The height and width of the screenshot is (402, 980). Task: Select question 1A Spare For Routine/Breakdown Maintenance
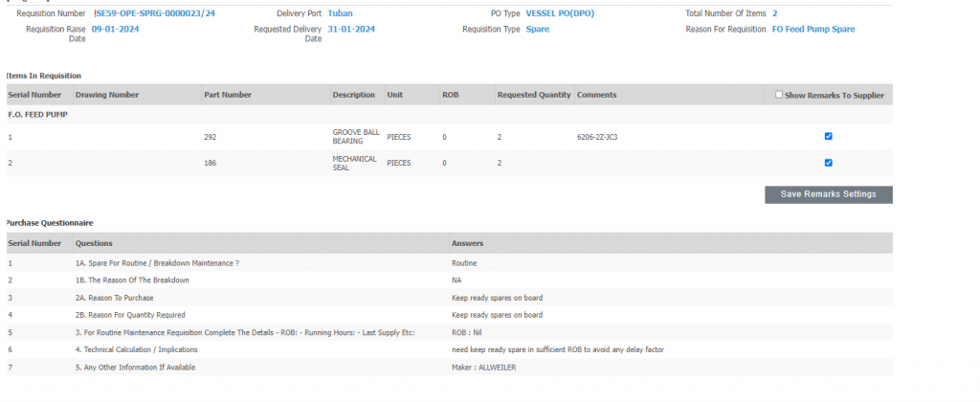(x=156, y=262)
